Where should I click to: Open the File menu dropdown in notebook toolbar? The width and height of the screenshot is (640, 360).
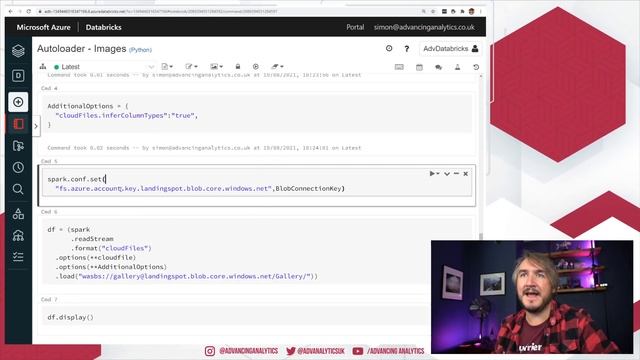[167, 67]
